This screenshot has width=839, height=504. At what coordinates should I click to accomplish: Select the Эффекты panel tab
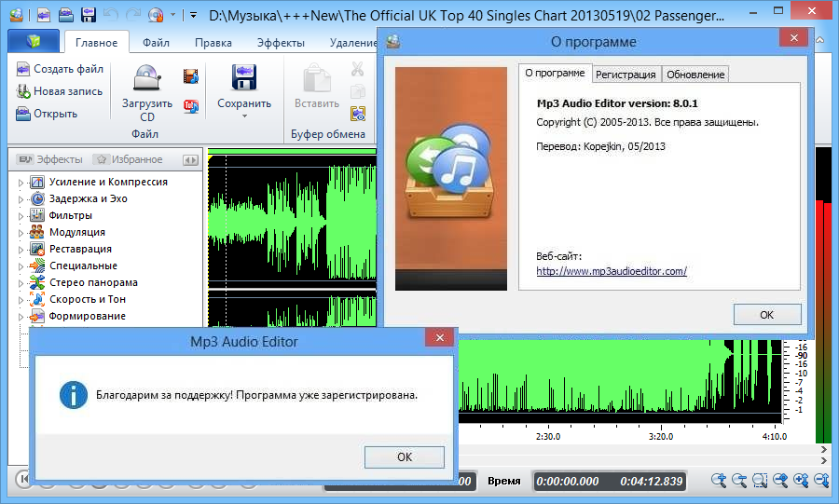pyautogui.click(x=49, y=159)
